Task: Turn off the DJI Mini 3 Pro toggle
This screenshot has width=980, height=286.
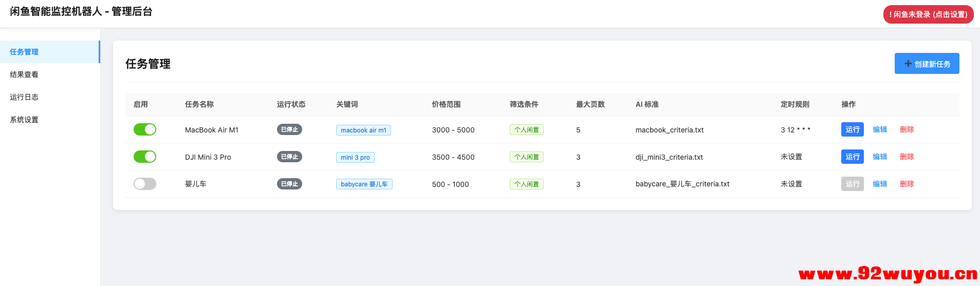Action: (x=144, y=157)
